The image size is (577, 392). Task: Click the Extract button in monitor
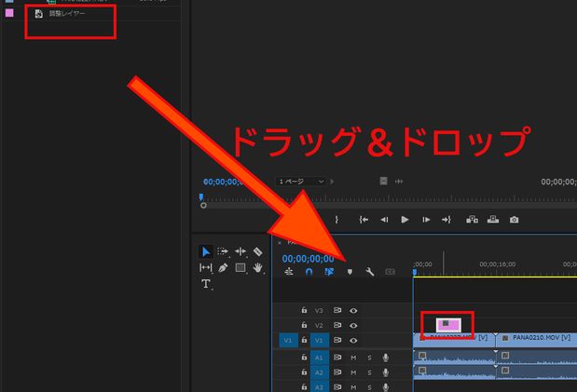493,220
